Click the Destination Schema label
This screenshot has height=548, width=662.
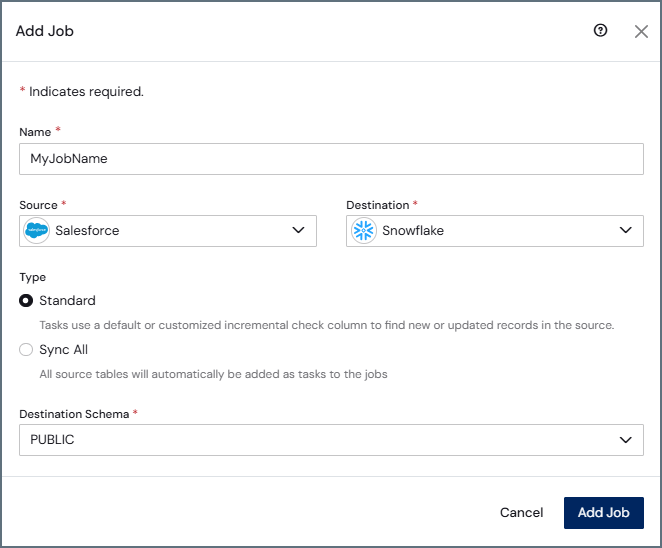(x=74, y=414)
